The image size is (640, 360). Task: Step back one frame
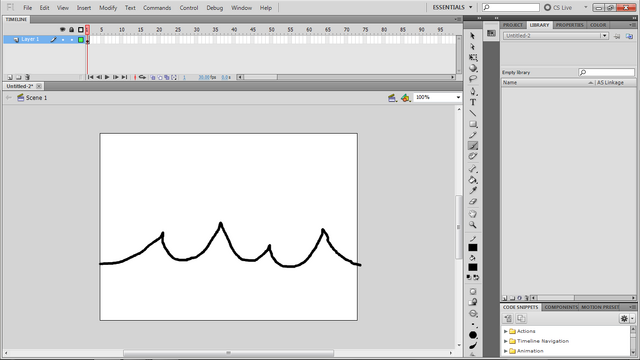[x=99, y=77]
